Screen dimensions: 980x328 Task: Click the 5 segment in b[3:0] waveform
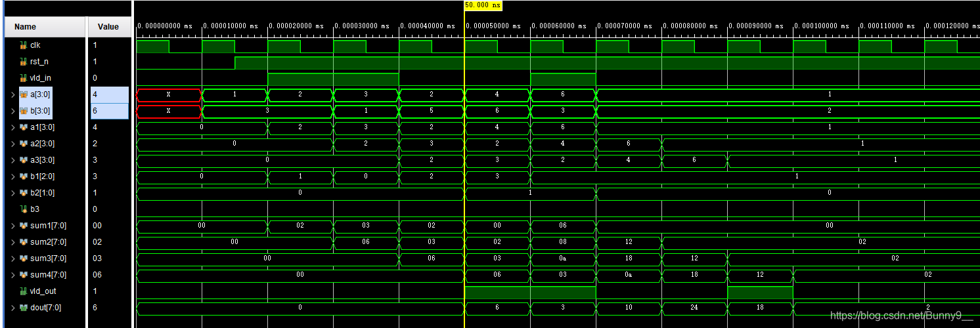432,111
